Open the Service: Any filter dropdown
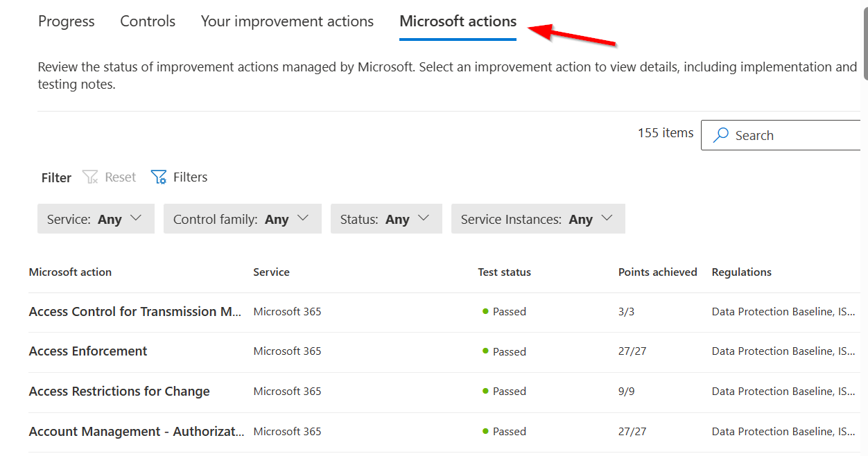 (96, 218)
